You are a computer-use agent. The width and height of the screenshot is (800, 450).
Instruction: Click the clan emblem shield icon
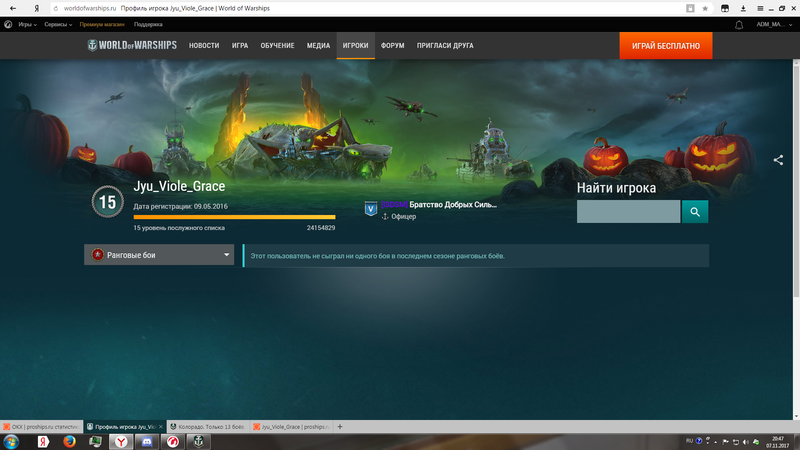coord(371,208)
